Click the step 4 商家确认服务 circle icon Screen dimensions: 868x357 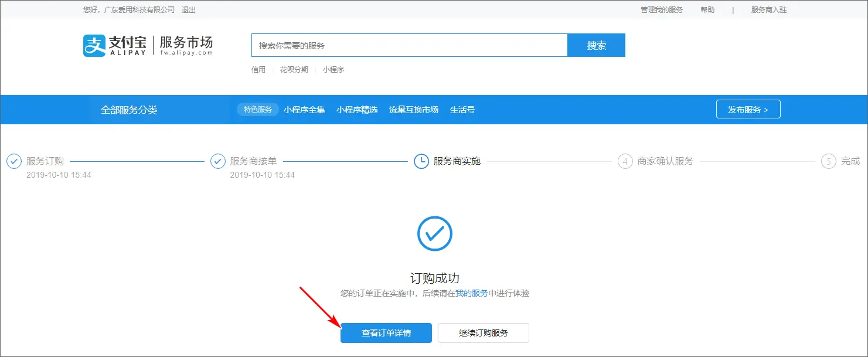625,161
